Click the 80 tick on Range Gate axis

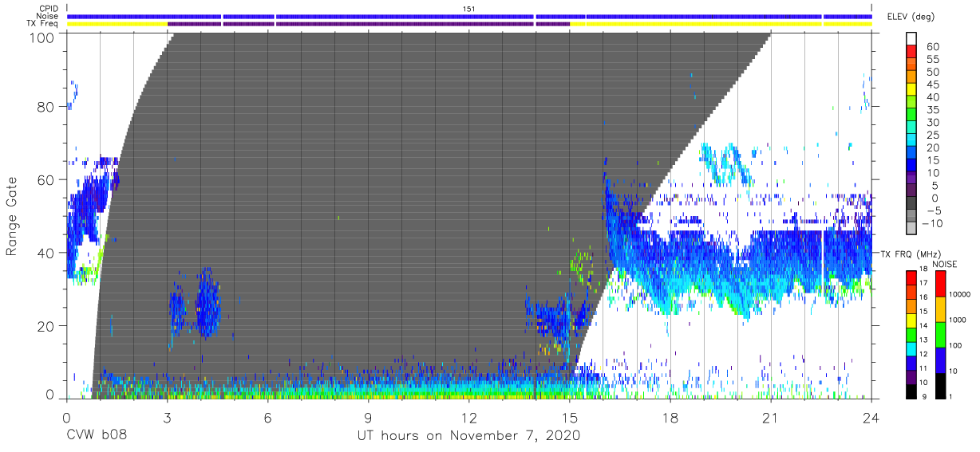(x=46, y=107)
